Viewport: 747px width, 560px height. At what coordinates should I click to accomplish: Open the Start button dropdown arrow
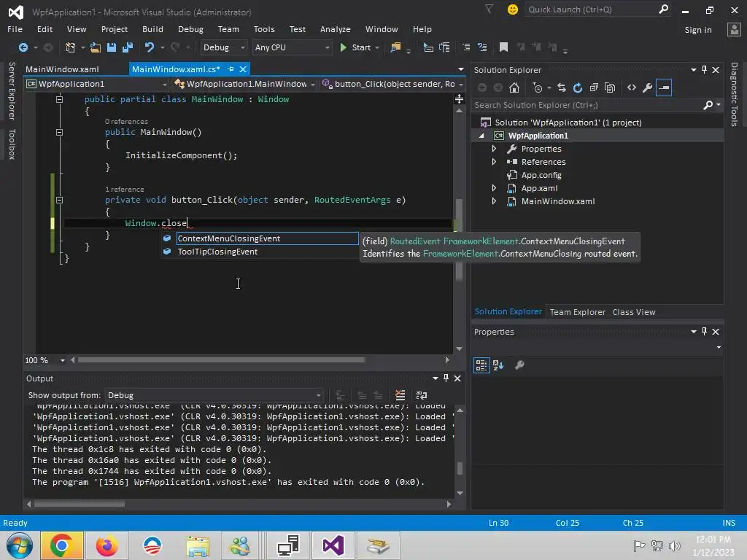tap(377, 47)
